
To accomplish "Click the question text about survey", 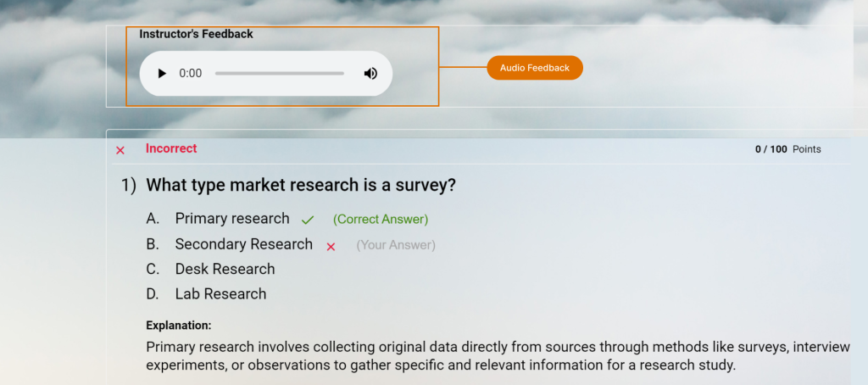I will point(301,185).
